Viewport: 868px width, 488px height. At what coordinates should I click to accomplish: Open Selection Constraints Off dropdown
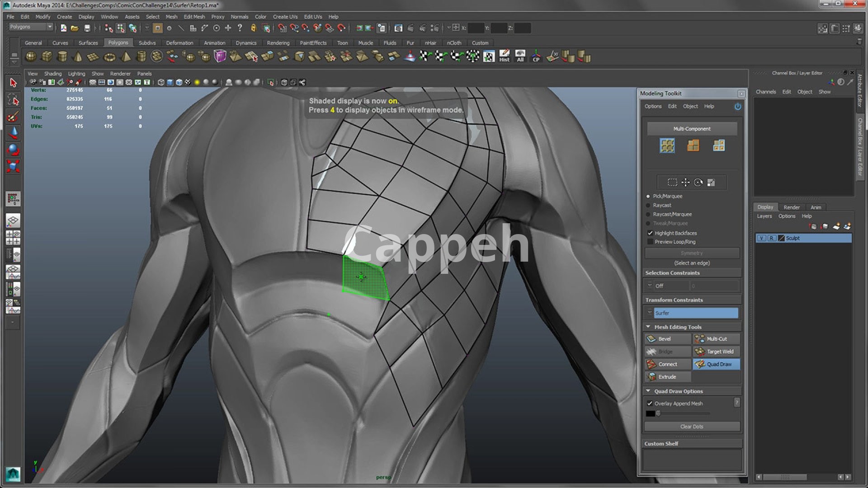point(666,286)
